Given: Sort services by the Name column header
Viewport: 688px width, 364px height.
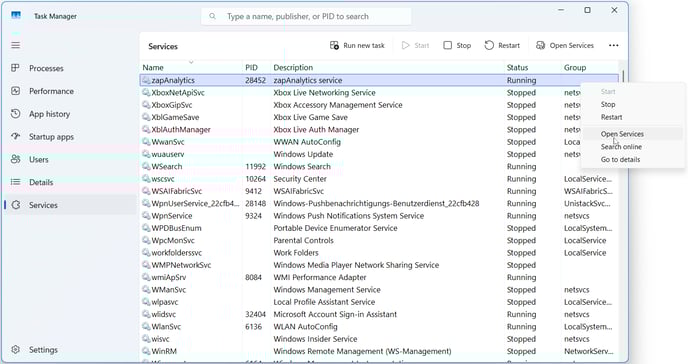Looking at the screenshot, I should (x=153, y=68).
